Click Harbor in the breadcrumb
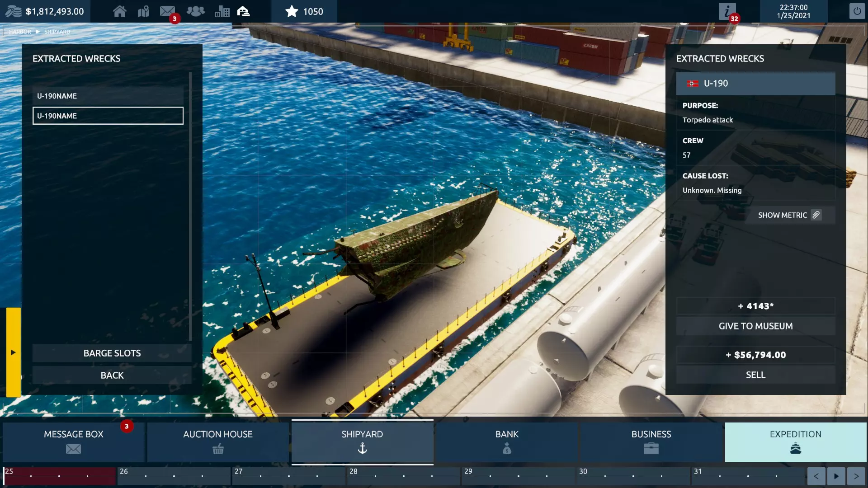868x488 pixels. coord(20,32)
